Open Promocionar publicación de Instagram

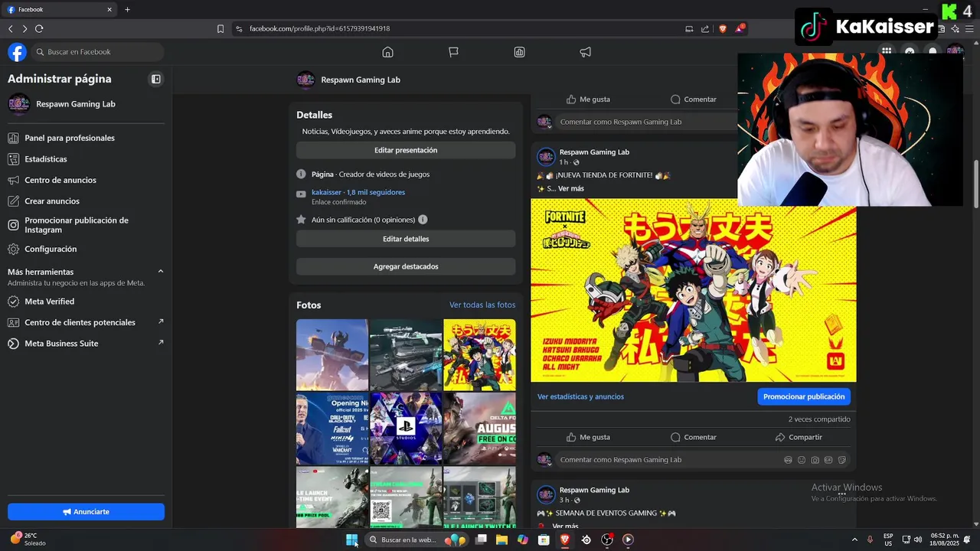point(77,225)
